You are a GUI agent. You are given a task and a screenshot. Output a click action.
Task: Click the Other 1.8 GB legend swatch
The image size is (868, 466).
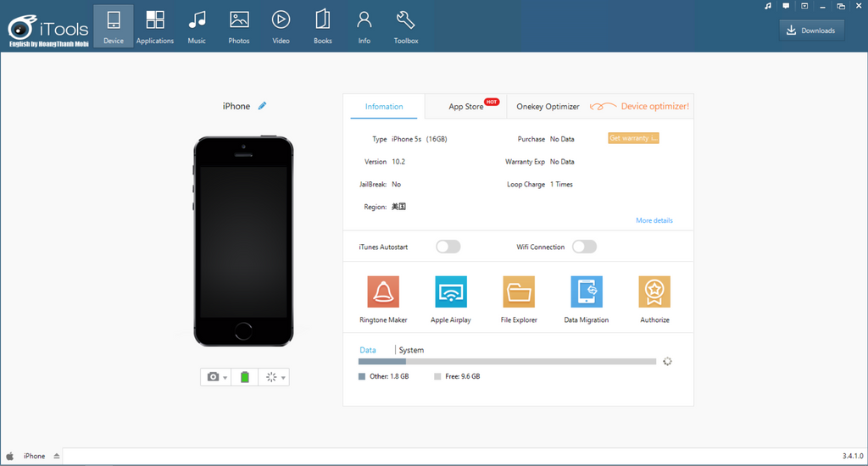pyautogui.click(x=361, y=376)
